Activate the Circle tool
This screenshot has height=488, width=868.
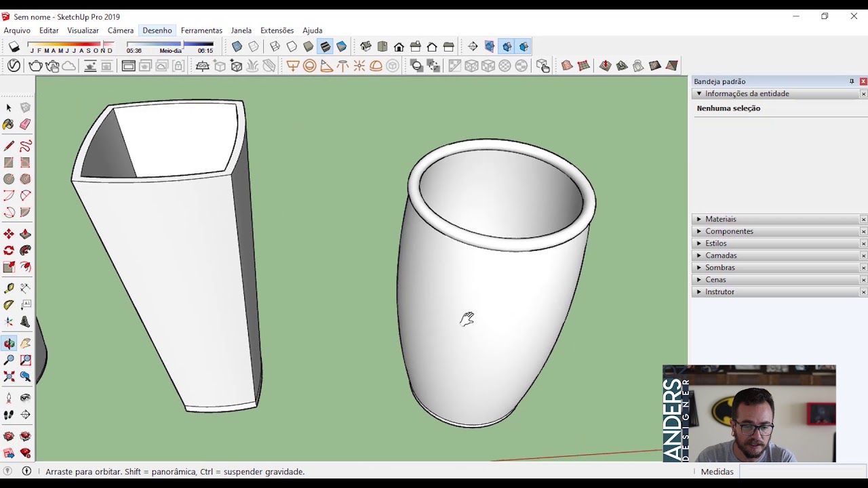(9, 179)
